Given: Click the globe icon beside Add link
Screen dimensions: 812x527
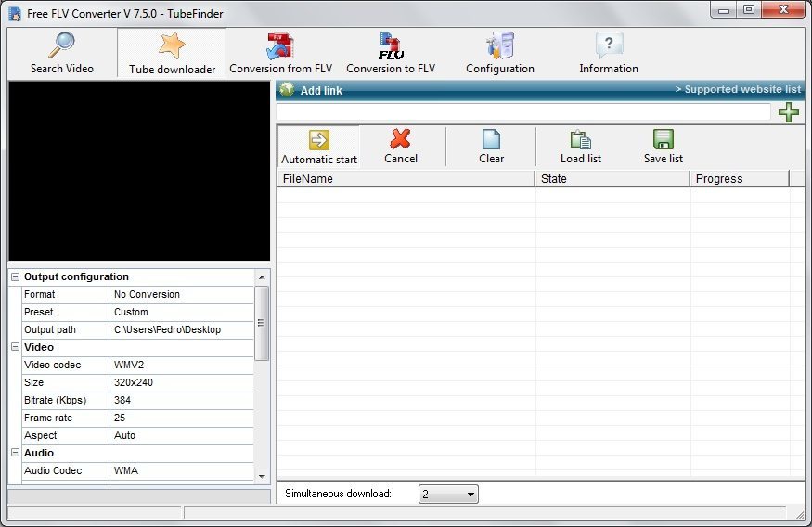Looking at the screenshot, I should tap(287, 90).
